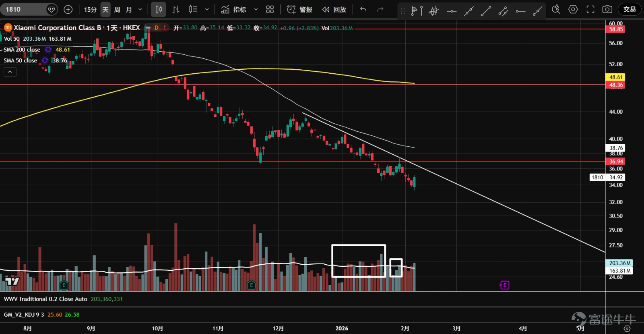Enter fullscreen mode
Viewport: 644px width, 334px height.
[590, 9]
